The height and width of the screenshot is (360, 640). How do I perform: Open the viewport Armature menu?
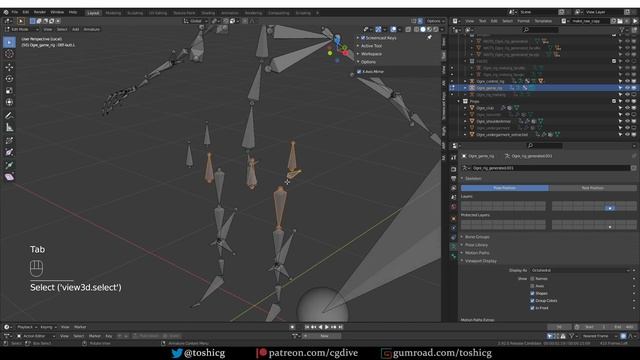[91, 29]
